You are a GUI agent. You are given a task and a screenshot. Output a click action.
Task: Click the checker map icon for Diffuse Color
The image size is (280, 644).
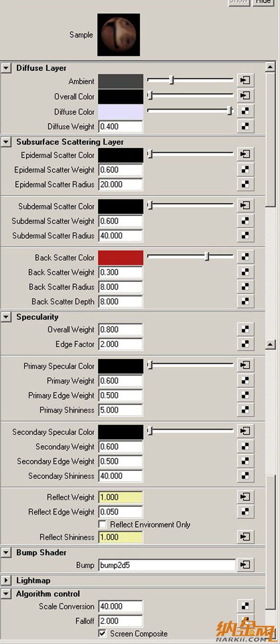tap(246, 111)
